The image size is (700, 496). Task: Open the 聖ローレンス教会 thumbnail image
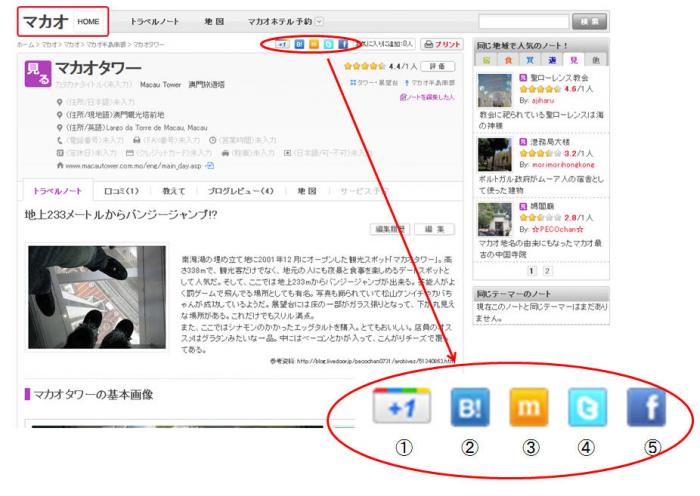coord(495,90)
